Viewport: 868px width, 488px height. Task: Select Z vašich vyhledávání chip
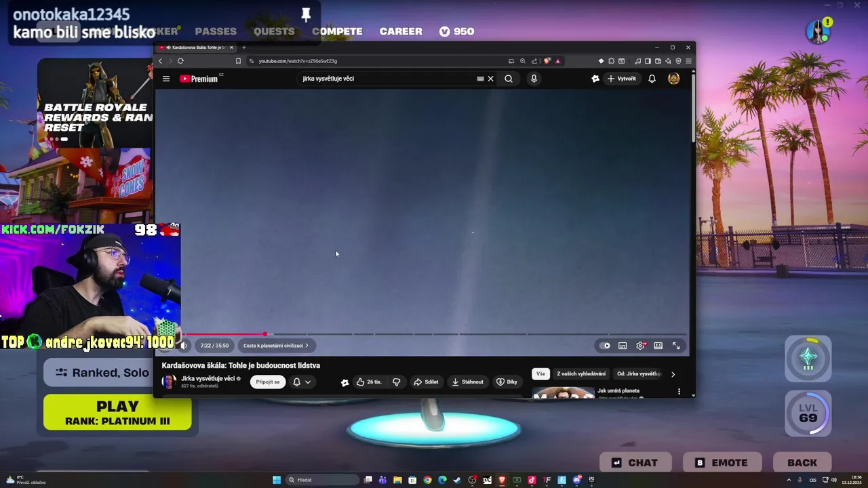(x=581, y=373)
